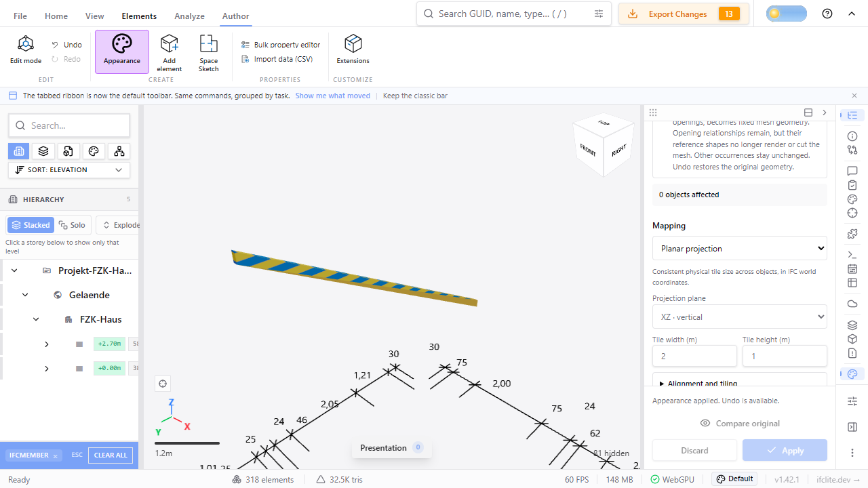The width and height of the screenshot is (868, 488).
Task: Start Space Sketch tool
Action: pyautogui.click(x=209, y=53)
